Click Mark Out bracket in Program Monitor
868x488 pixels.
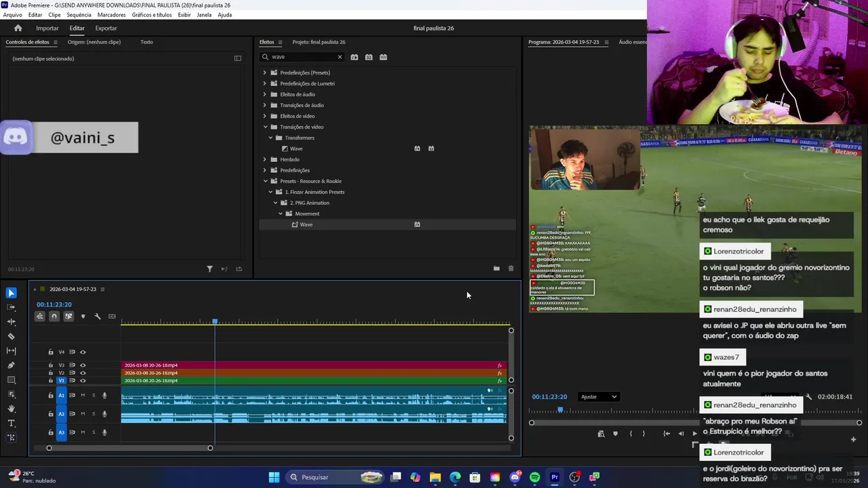tap(644, 434)
